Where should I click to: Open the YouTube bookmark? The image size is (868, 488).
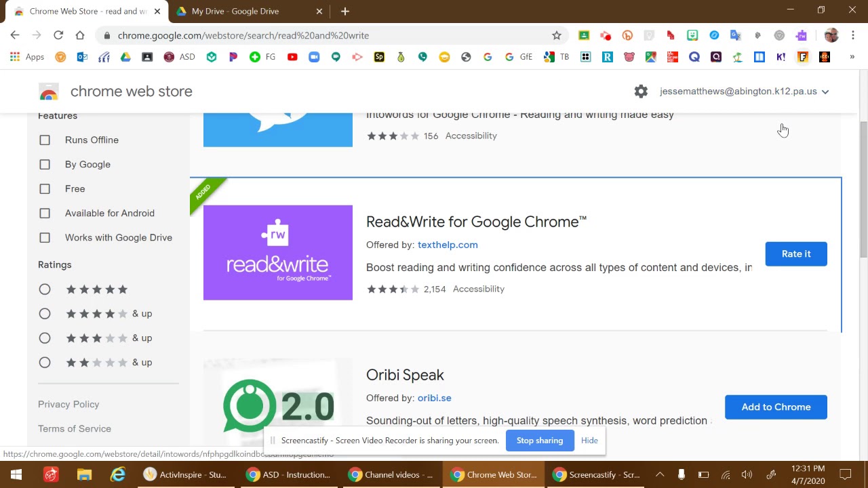(x=292, y=57)
